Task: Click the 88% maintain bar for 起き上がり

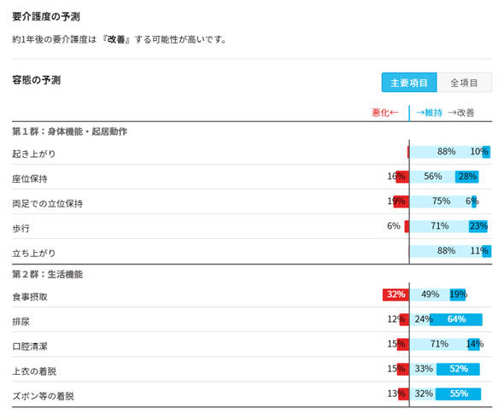Action: [x=446, y=152]
